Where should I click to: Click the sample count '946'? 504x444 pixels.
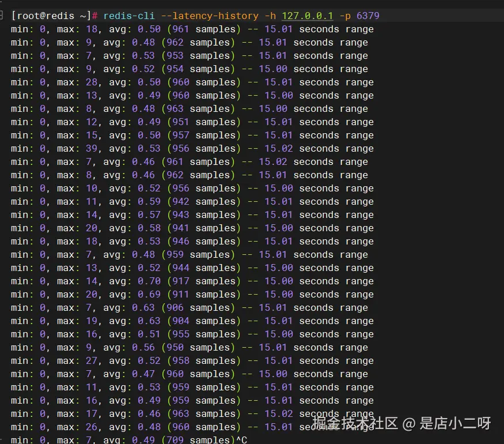181,241
